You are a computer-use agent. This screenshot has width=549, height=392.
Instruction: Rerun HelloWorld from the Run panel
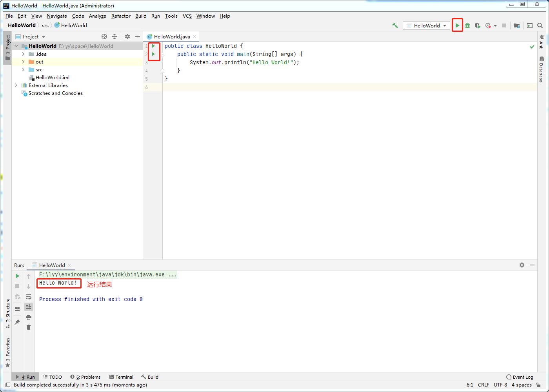(x=17, y=276)
